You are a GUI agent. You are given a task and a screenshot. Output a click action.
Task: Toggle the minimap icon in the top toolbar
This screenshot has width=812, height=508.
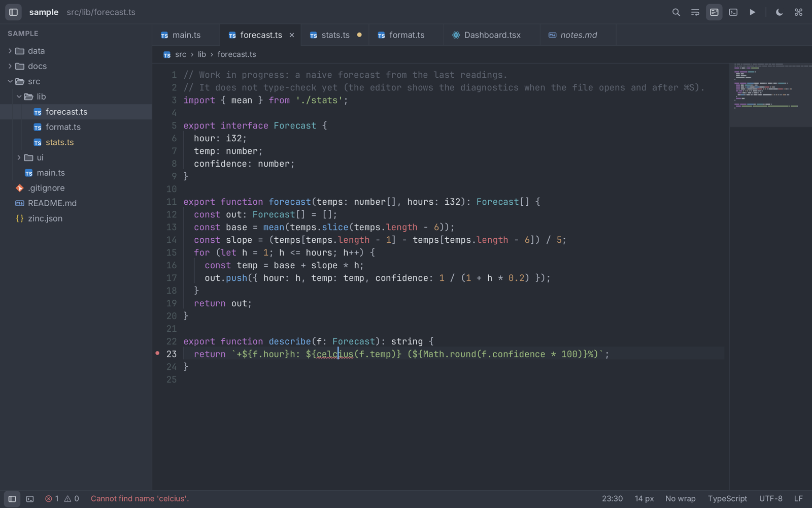pyautogui.click(x=714, y=12)
